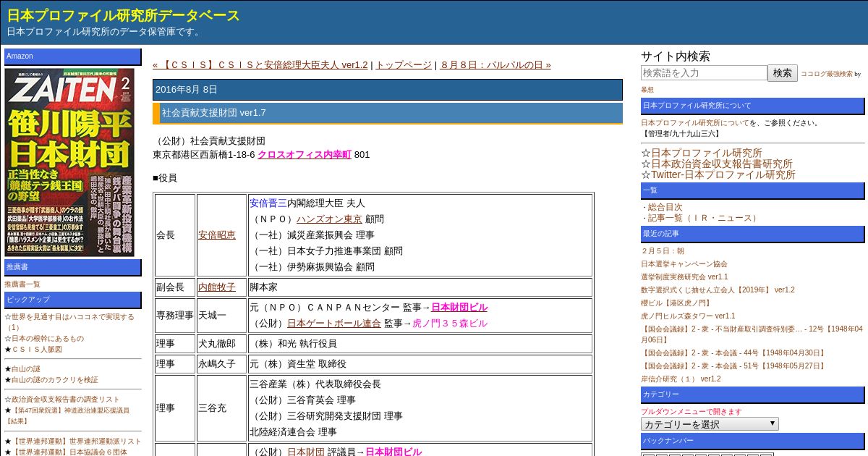Click the 検索 search button
868x456 pixels.
point(783,72)
